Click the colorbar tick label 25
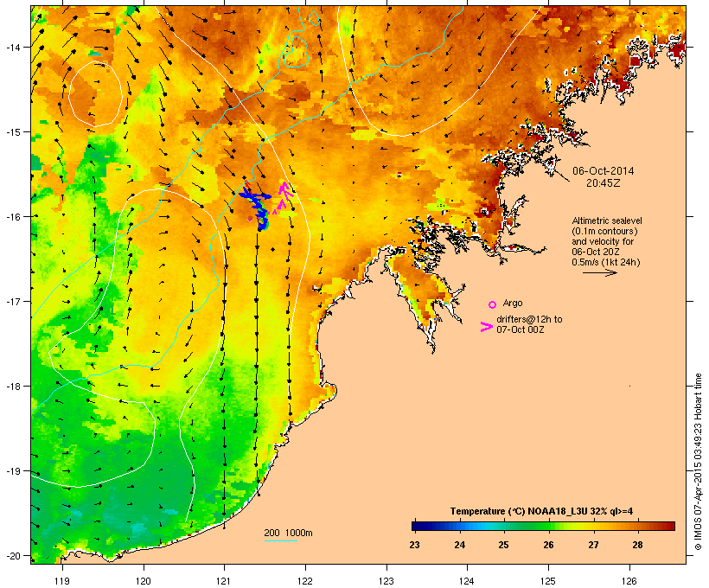Screen dimensions: 709x588 pos(504,545)
